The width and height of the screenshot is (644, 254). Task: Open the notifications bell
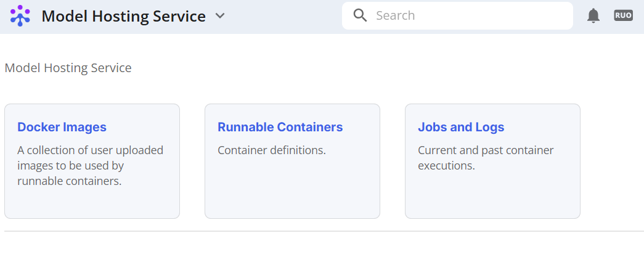tap(593, 15)
